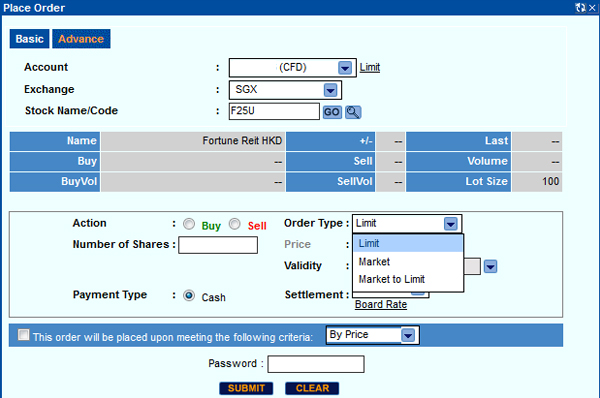The image size is (600, 398).
Task: Expand the Validity dropdown arrow
Action: point(491,266)
